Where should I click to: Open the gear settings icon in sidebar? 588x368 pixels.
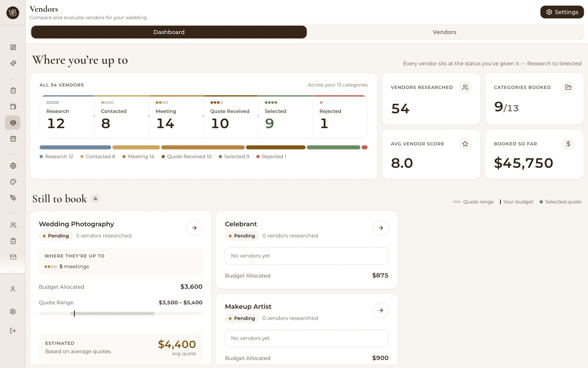pos(13,312)
